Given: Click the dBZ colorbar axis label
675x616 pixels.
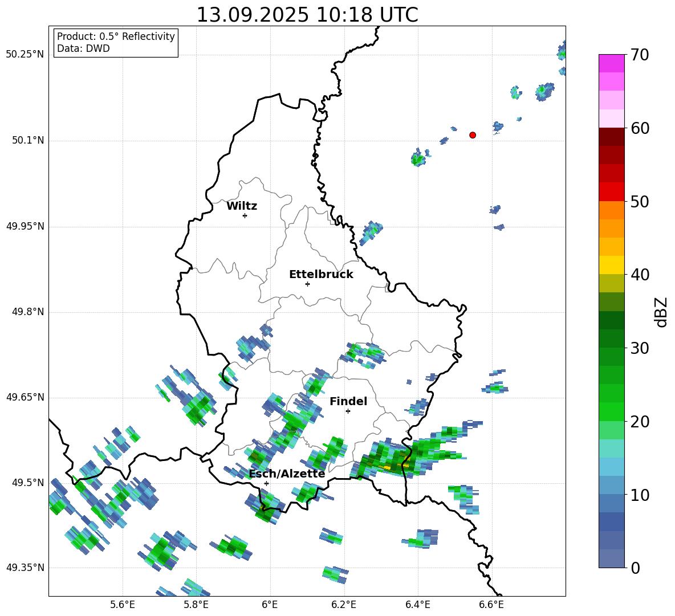Looking at the screenshot, I should tap(661, 312).
